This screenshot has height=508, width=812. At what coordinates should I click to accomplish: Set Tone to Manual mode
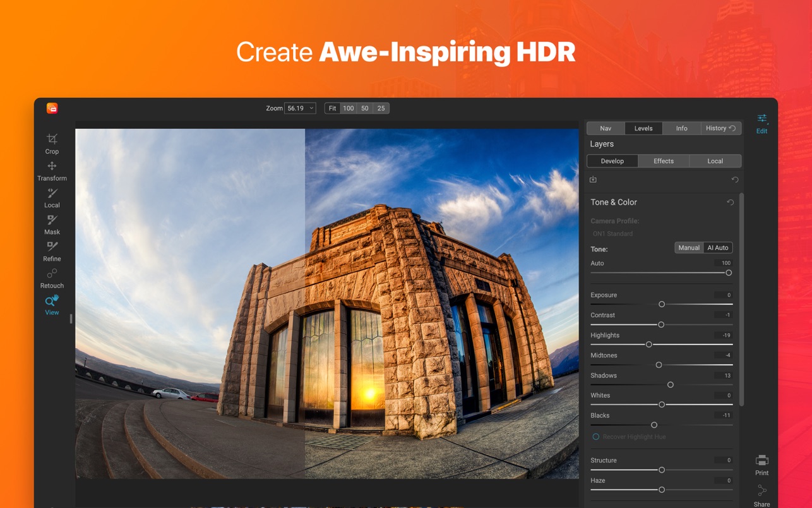(x=688, y=248)
